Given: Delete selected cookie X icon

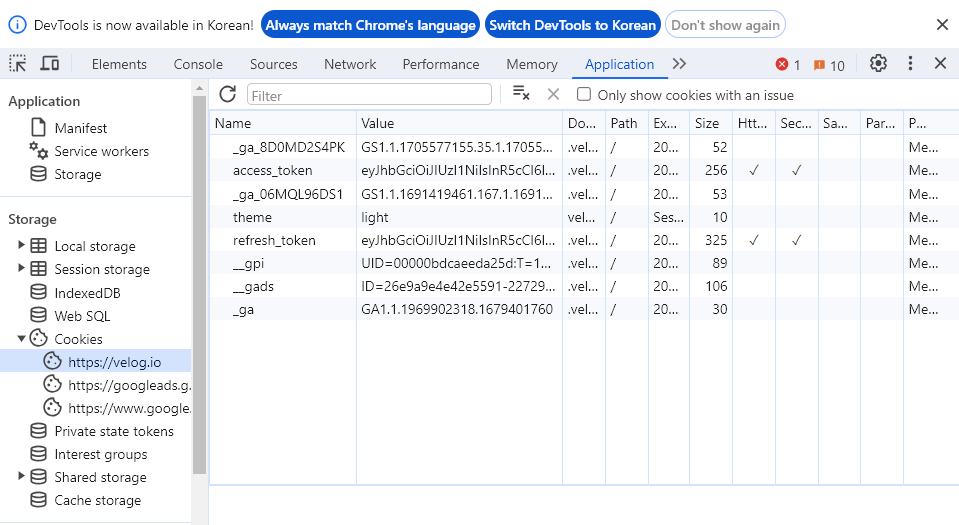Looking at the screenshot, I should pyautogui.click(x=553, y=94).
